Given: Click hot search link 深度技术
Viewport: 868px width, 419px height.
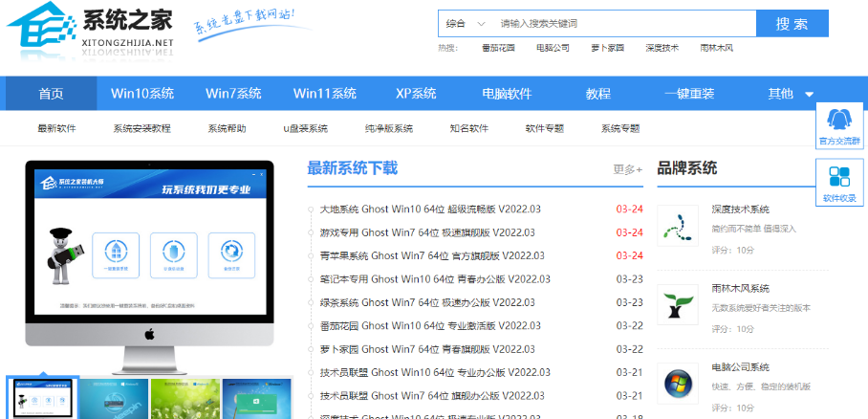Looking at the screenshot, I should pos(662,48).
